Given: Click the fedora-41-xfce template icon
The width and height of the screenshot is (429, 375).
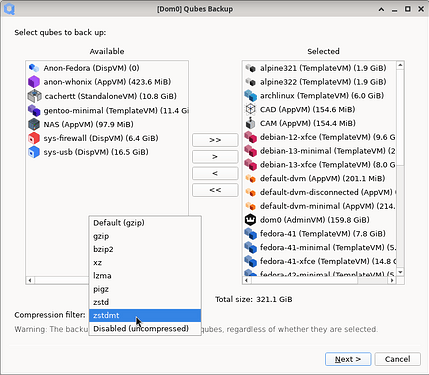Looking at the screenshot, I should click(x=250, y=261).
